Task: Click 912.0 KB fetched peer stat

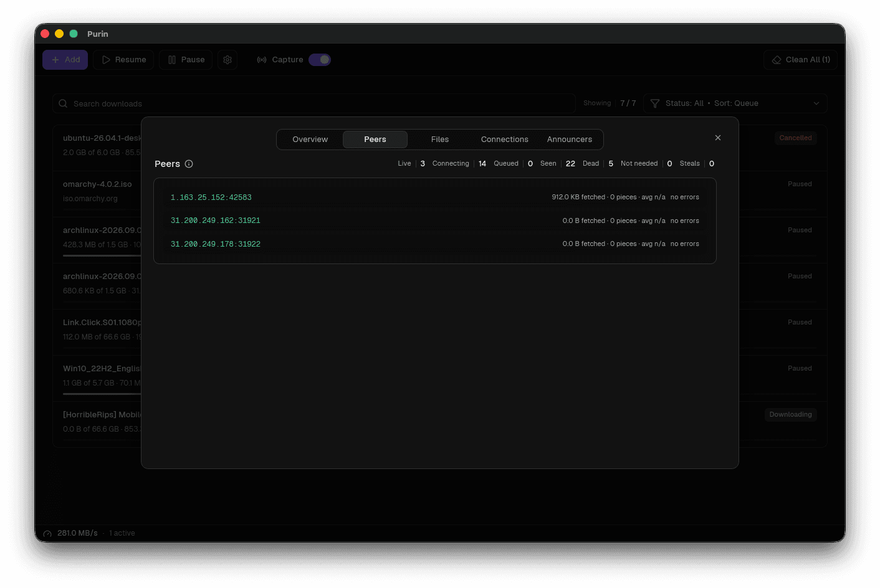Action: [x=578, y=197]
